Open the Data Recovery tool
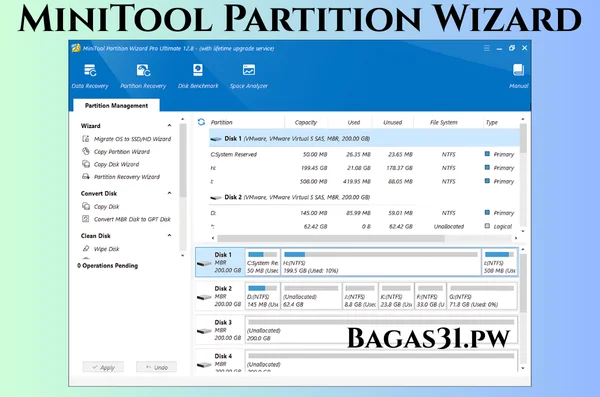Screen dimensions: 600x397 tap(90, 77)
